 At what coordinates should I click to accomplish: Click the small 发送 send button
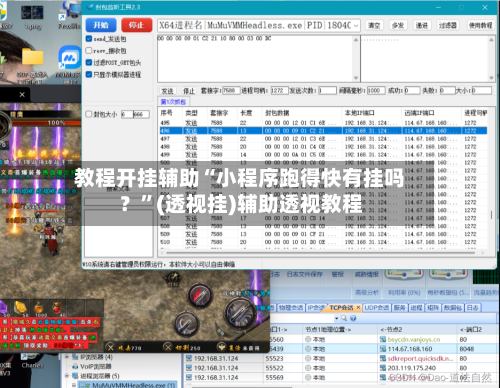click(167, 91)
